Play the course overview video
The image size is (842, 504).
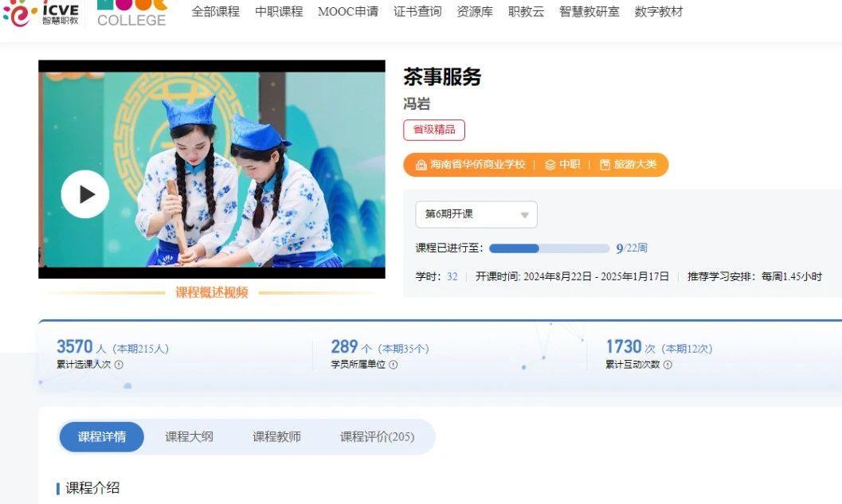[85, 193]
